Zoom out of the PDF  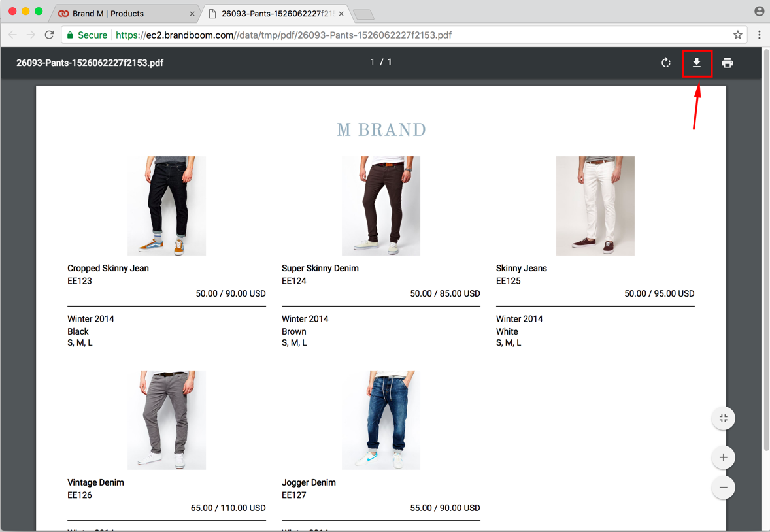724,488
